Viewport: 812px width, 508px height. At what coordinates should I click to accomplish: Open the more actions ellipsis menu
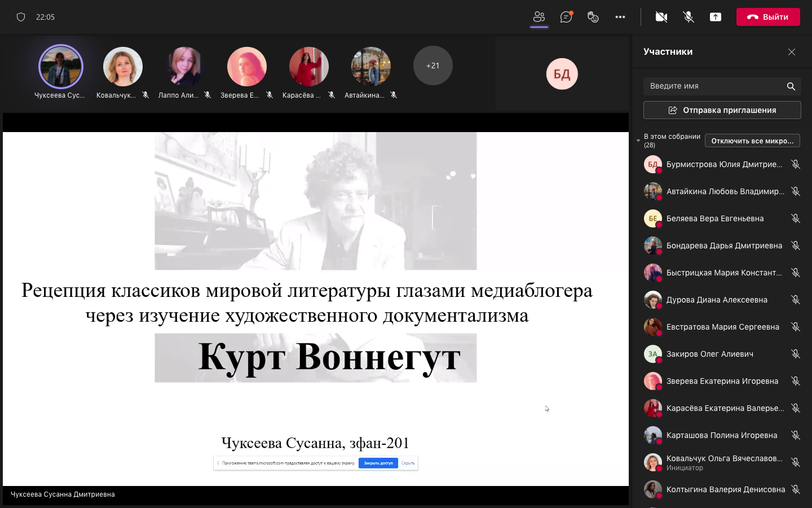click(620, 17)
